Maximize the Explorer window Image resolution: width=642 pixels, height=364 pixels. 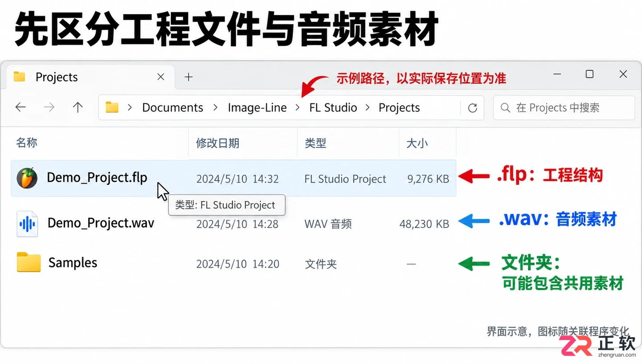pyautogui.click(x=589, y=74)
